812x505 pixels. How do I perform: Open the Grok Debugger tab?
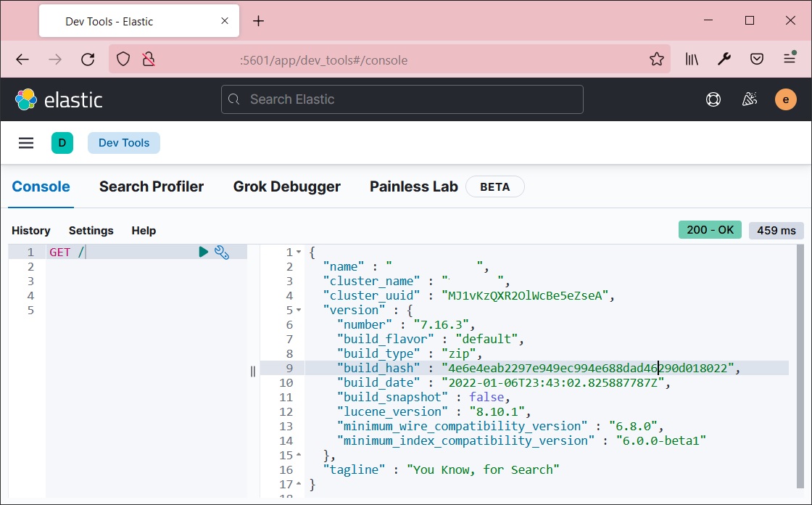pyautogui.click(x=287, y=186)
